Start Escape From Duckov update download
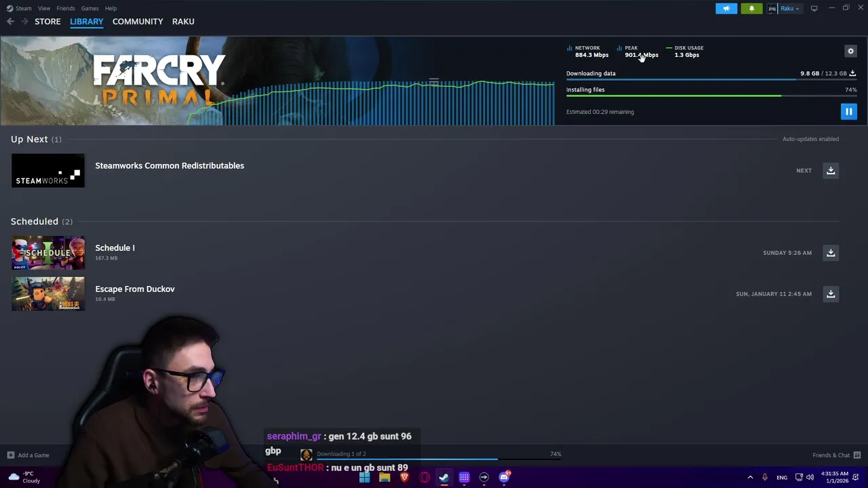This screenshot has width=868, height=488. [831, 293]
